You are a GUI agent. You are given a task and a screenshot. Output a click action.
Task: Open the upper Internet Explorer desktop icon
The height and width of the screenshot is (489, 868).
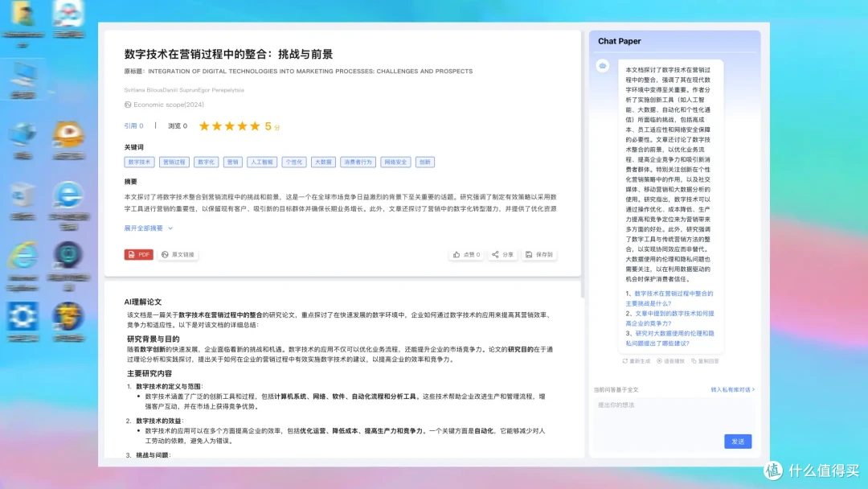click(x=68, y=195)
